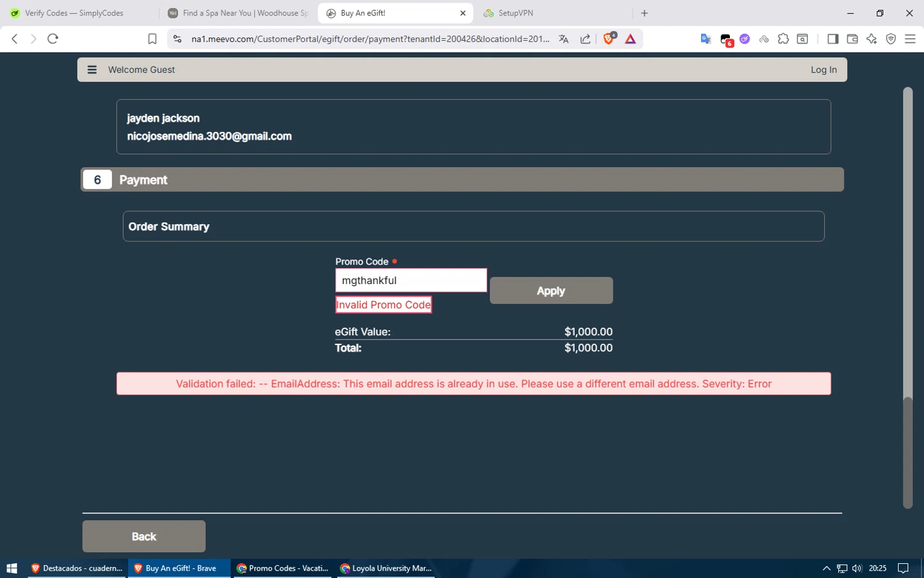Click the Log In link

pyautogui.click(x=824, y=70)
